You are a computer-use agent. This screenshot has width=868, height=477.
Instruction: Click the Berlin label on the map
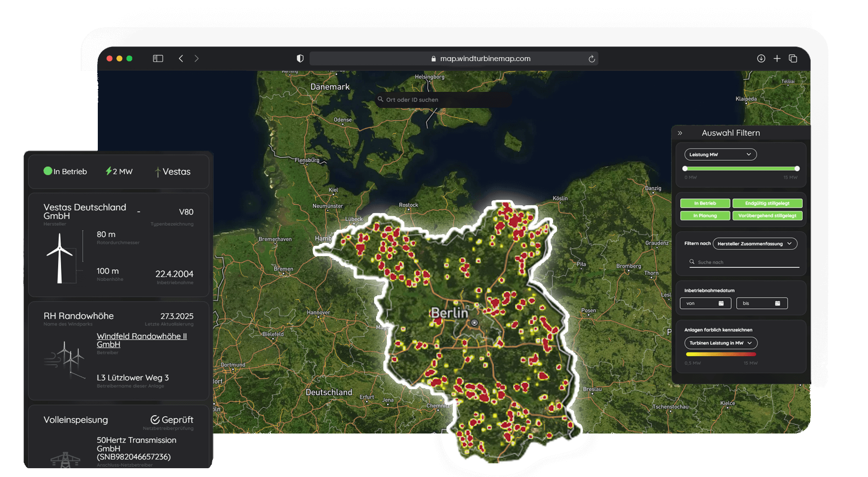pyautogui.click(x=449, y=313)
